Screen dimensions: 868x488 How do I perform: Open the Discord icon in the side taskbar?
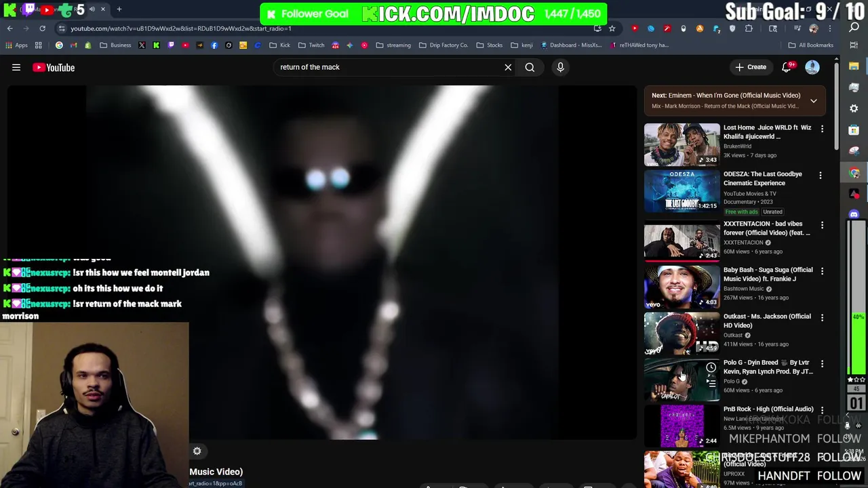click(x=854, y=214)
